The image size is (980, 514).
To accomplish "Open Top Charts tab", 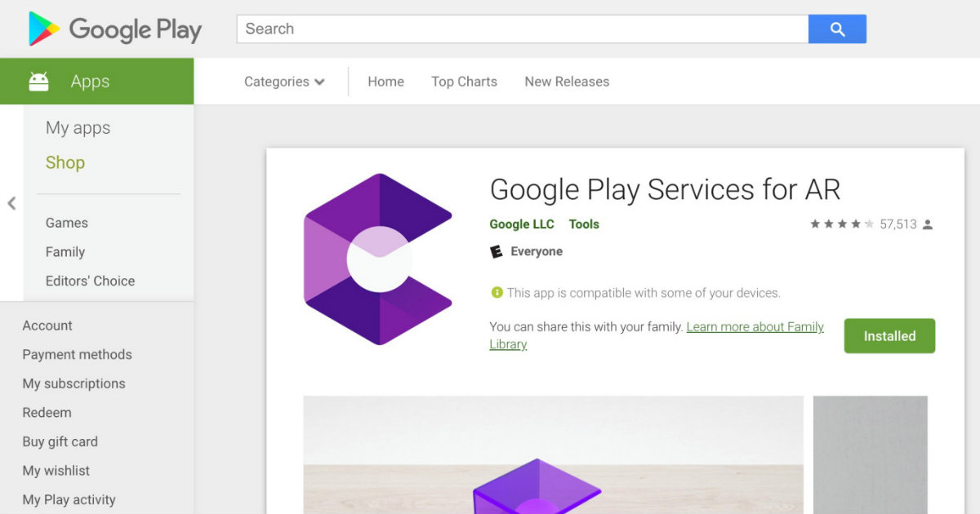I will [464, 82].
